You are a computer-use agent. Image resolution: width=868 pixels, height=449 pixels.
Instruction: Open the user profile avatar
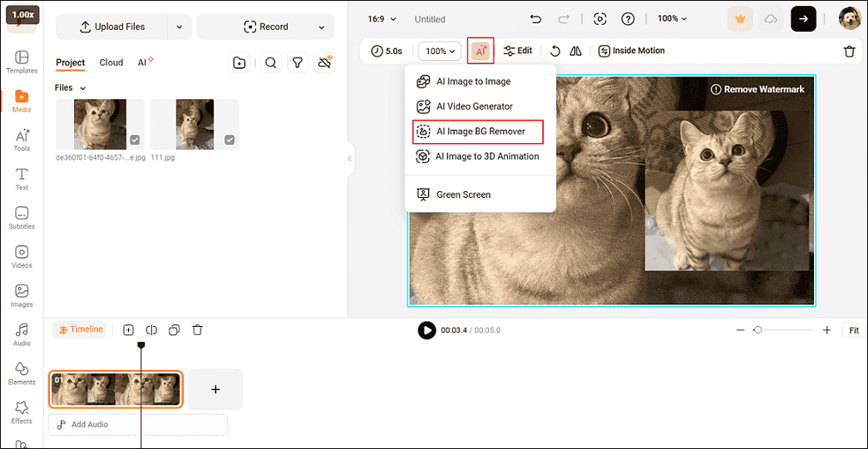pos(849,19)
